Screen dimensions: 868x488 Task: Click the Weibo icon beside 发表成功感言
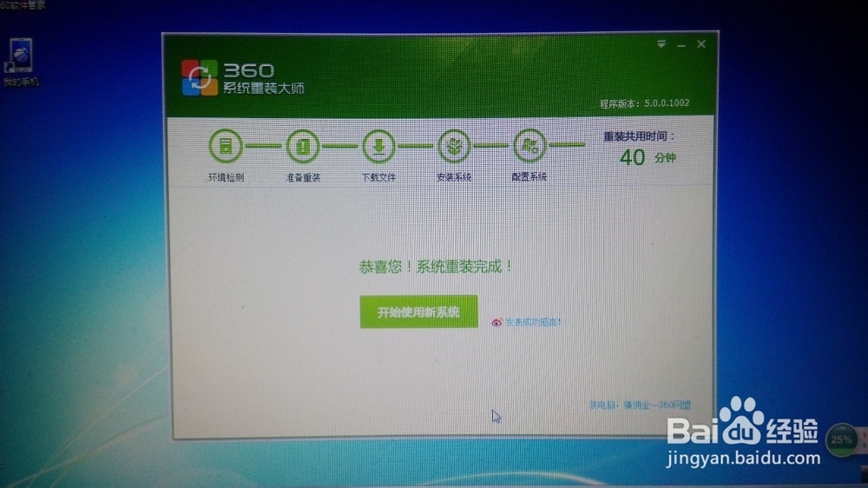496,322
